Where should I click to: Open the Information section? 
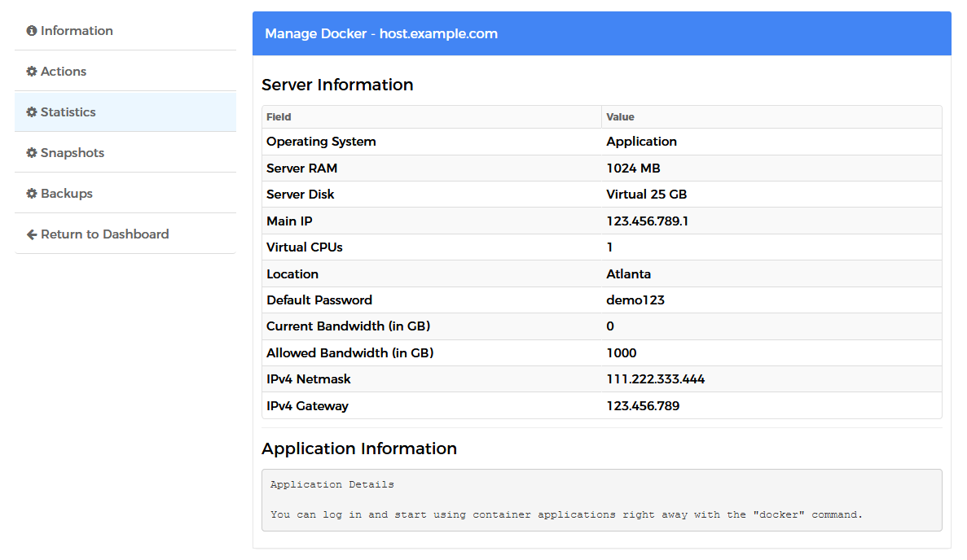pos(125,31)
